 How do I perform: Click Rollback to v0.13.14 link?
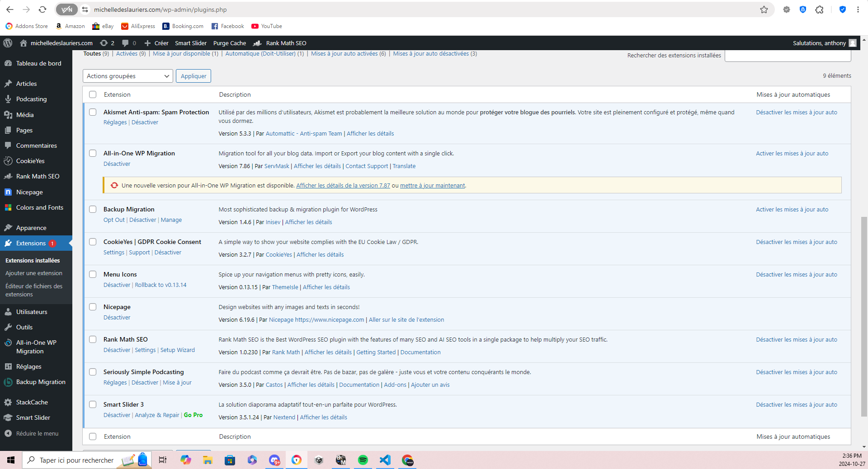click(x=160, y=285)
